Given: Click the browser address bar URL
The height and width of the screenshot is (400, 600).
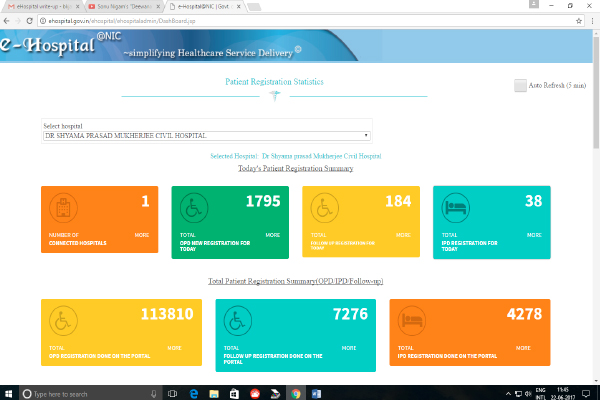Looking at the screenshot, I should [x=122, y=21].
